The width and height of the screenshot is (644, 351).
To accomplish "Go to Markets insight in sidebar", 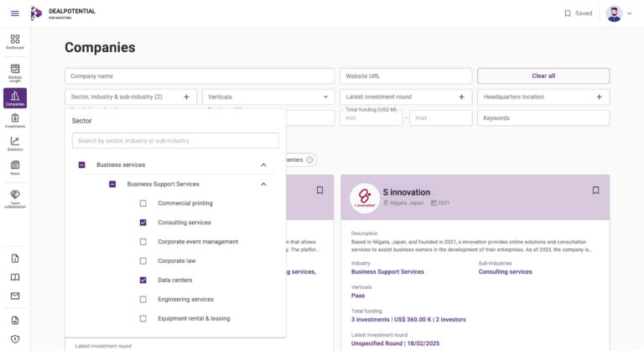I will click(x=15, y=71).
